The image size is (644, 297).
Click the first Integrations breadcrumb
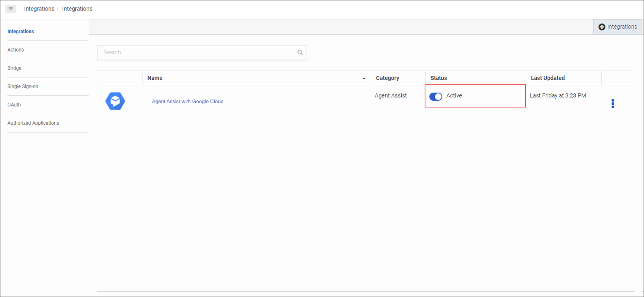(x=39, y=9)
